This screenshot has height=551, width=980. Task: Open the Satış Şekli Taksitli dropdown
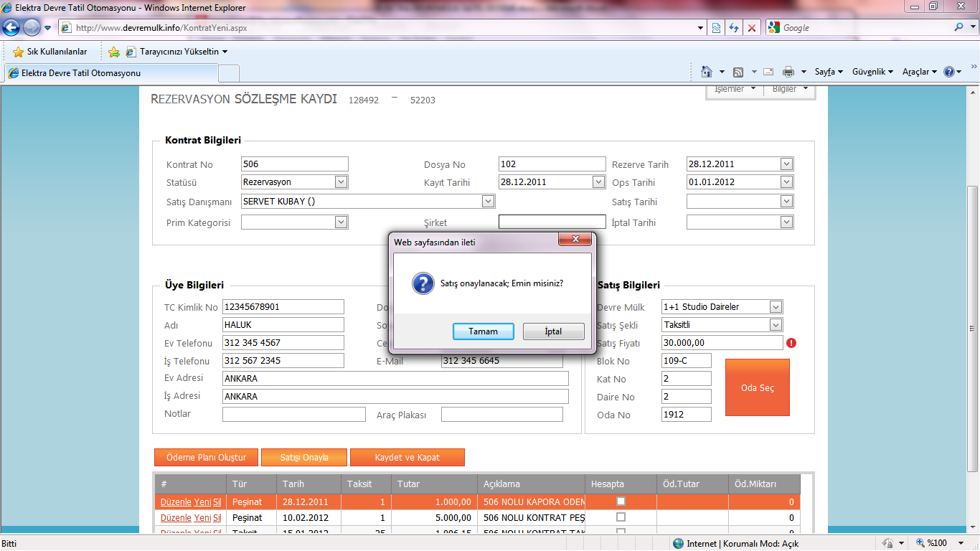776,325
